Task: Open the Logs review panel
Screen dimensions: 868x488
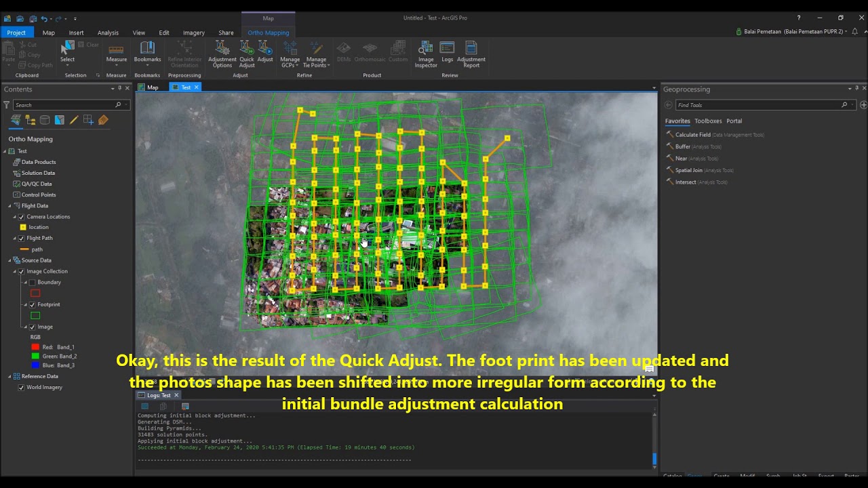Action: [448, 52]
